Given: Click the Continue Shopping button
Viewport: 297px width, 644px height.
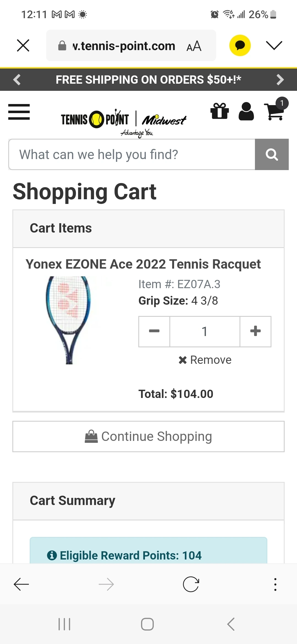Looking at the screenshot, I should pyautogui.click(x=148, y=436).
